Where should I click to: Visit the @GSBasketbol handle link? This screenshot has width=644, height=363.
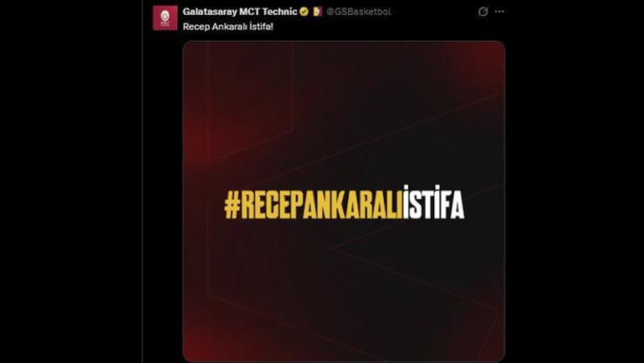tap(359, 12)
